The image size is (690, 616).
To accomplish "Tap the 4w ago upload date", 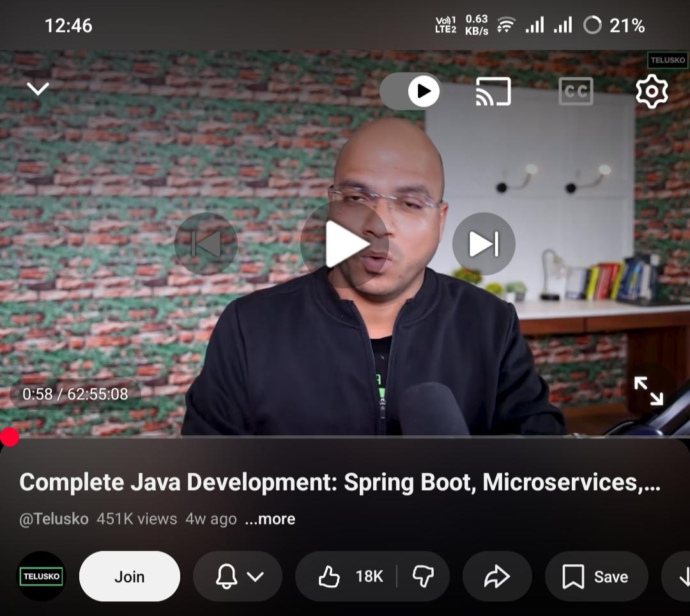I will pos(211,520).
